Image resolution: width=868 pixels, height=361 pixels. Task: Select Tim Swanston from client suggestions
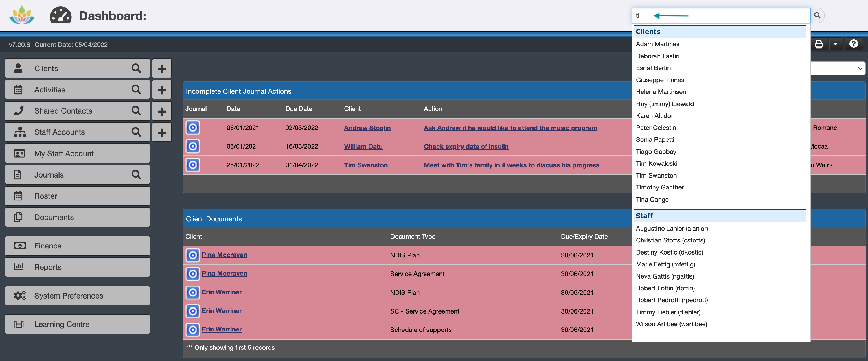click(656, 176)
